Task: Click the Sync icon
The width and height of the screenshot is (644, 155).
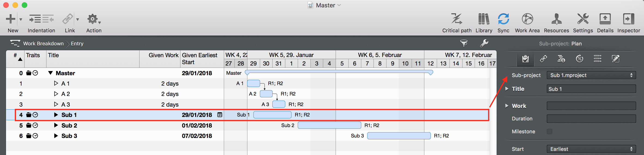Action: [x=503, y=19]
